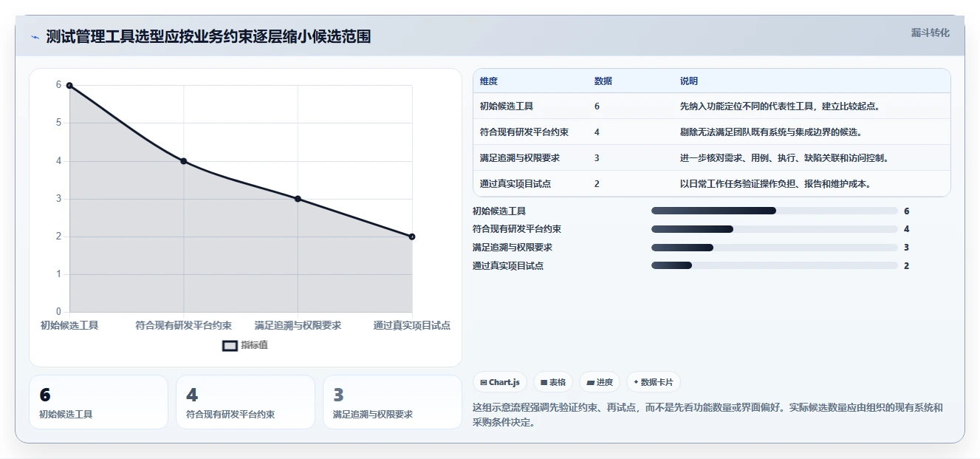Click the x-axis label 满足追溯与权限要求
This screenshot has height=459, width=980.
click(298, 325)
